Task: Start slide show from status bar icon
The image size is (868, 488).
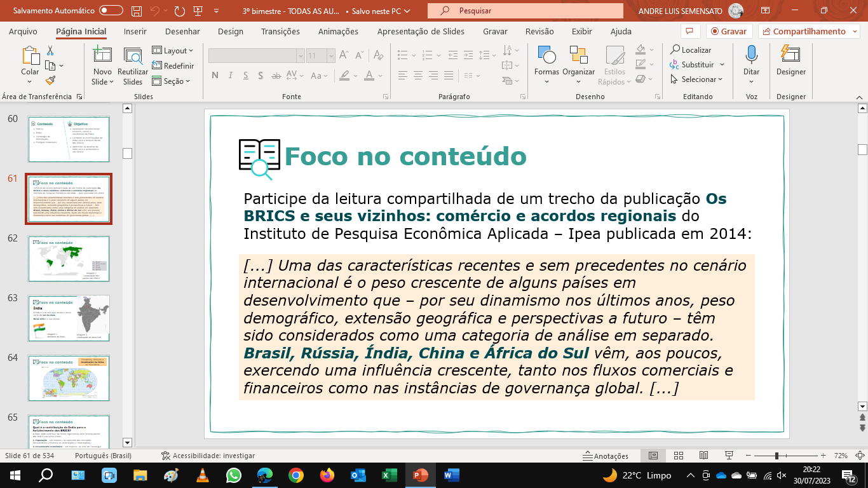Action: click(729, 456)
